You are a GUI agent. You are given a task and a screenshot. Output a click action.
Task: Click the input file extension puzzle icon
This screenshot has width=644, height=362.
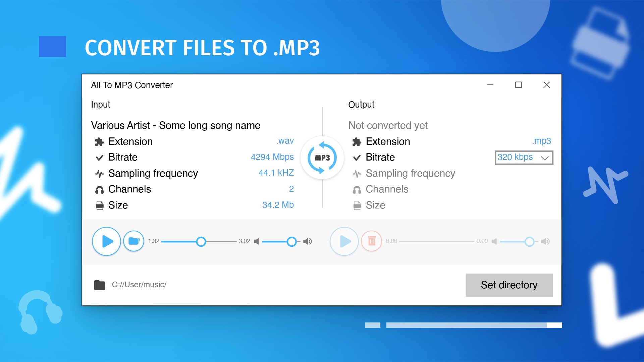pyautogui.click(x=100, y=141)
